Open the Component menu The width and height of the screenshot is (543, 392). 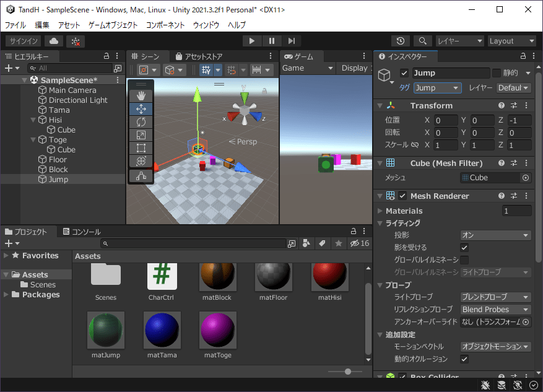[165, 25]
